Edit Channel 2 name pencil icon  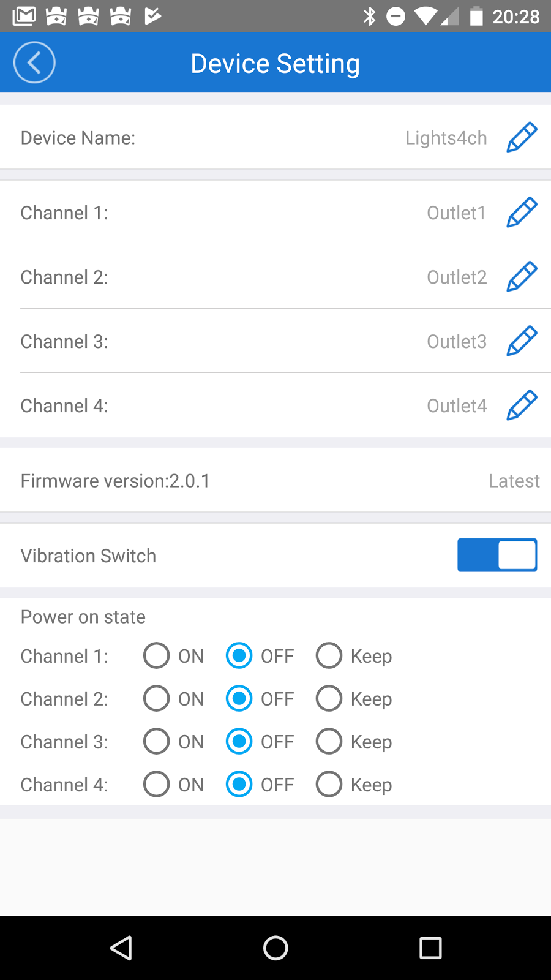pos(522,277)
